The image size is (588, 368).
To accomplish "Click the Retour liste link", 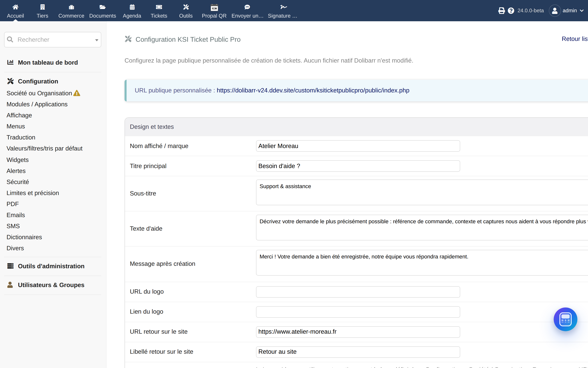I will 575,39.
